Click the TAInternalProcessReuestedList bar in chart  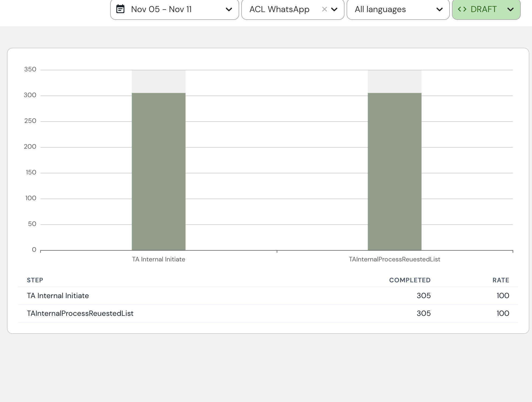[x=394, y=171]
